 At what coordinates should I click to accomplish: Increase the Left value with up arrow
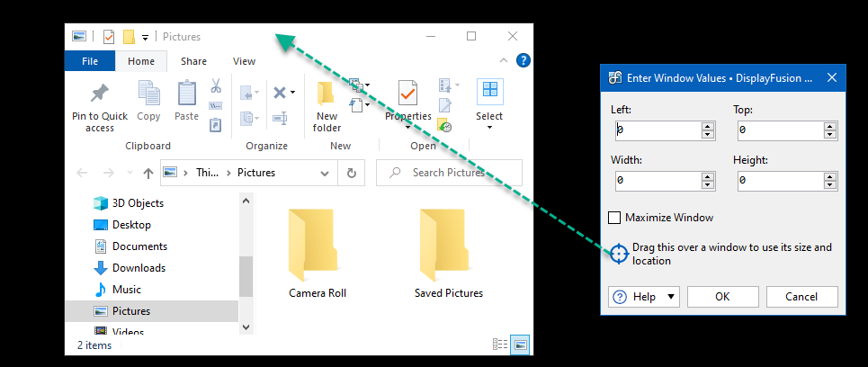pos(708,126)
